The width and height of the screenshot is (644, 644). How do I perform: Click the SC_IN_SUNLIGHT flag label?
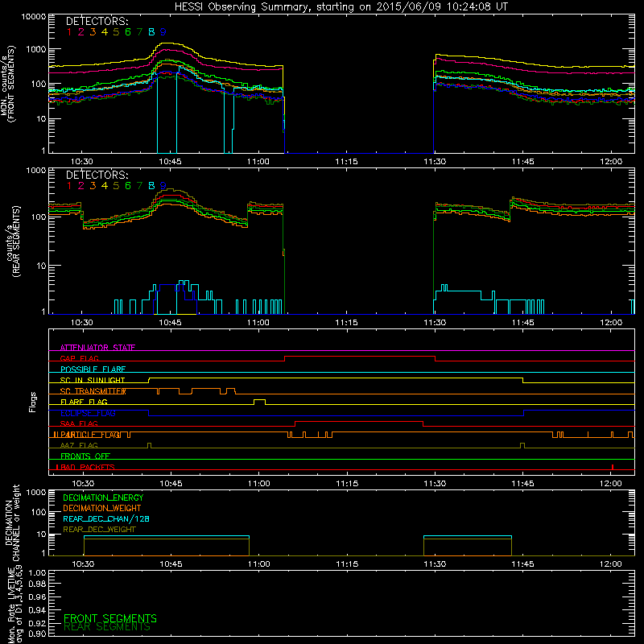[93, 380]
